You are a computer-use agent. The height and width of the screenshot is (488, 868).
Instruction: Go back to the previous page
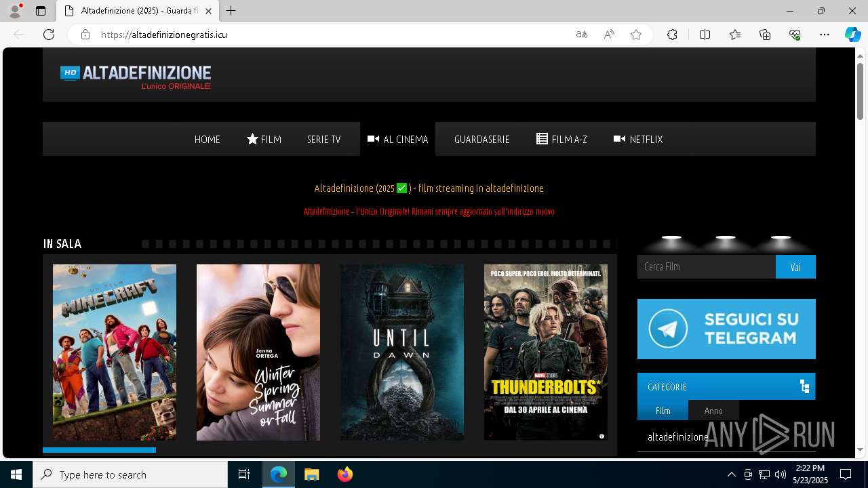click(x=19, y=35)
